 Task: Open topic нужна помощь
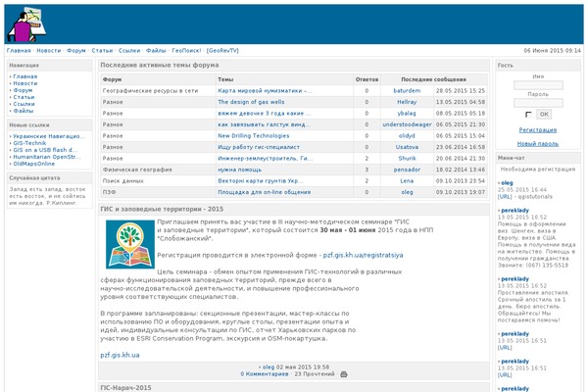(240, 170)
